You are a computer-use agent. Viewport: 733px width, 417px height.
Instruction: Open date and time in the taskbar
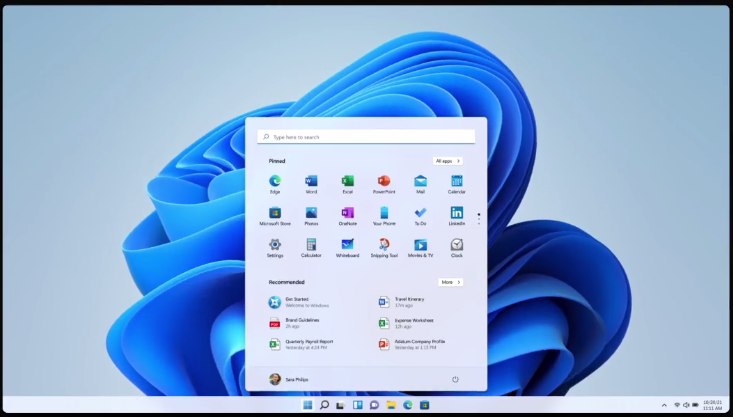712,405
